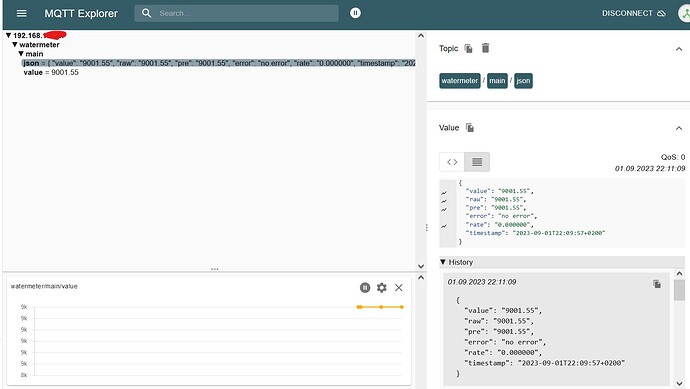Screen dimensions: 690x389
Task: Click the json topic chip
Action: coord(523,81)
